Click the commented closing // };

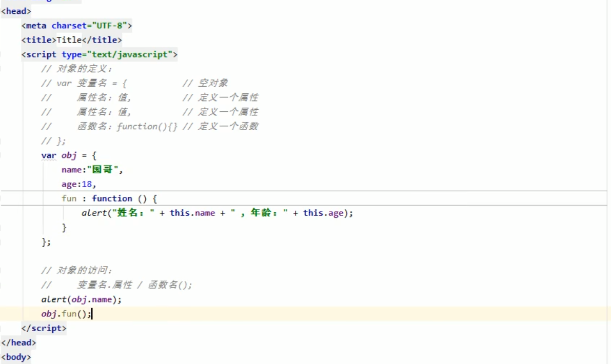click(x=53, y=141)
